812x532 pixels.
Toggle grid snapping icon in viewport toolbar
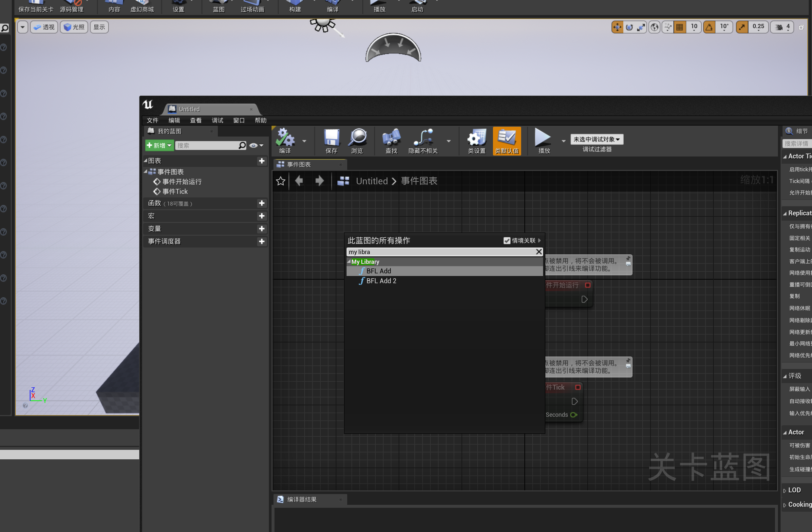pos(679,27)
